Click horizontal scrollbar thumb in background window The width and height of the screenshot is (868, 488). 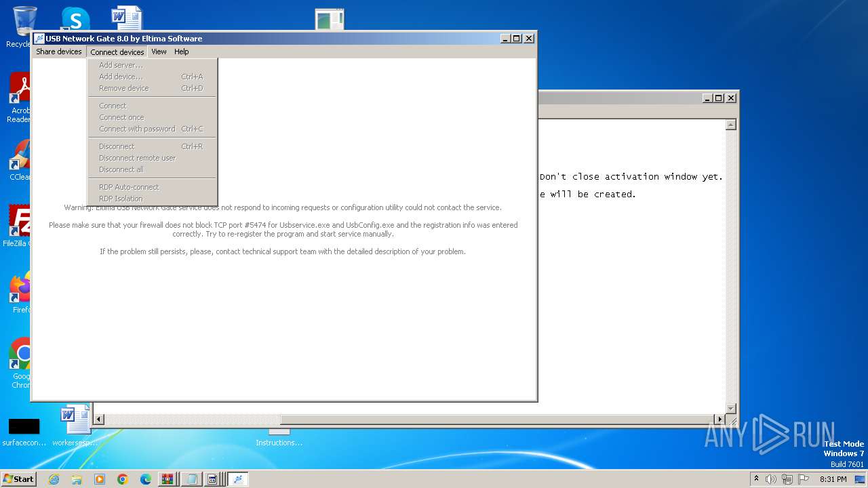pyautogui.click(x=498, y=420)
